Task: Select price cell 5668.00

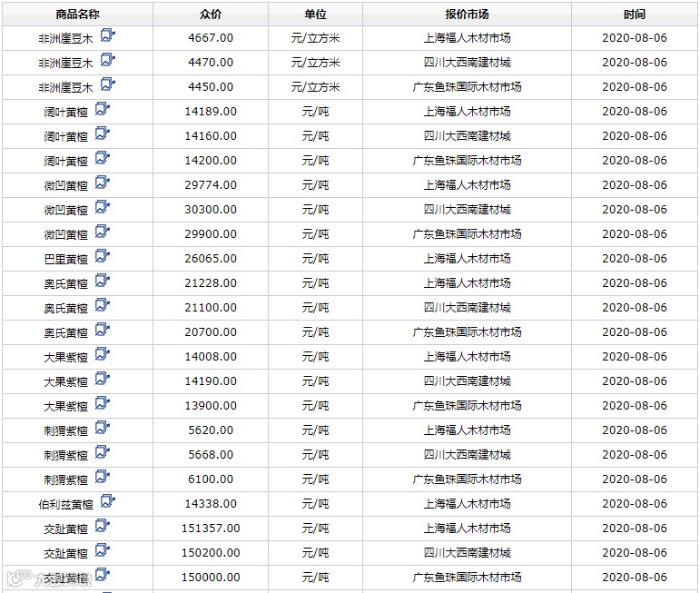Action: pyautogui.click(x=211, y=456)
